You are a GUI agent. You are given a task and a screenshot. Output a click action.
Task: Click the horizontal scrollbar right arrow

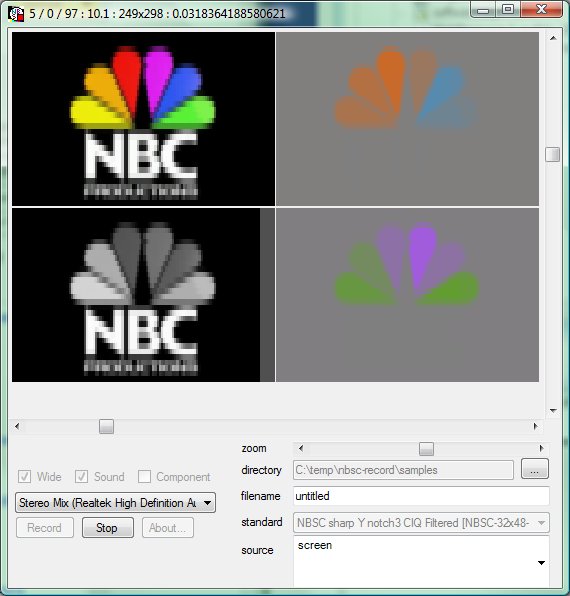[536, 426]
